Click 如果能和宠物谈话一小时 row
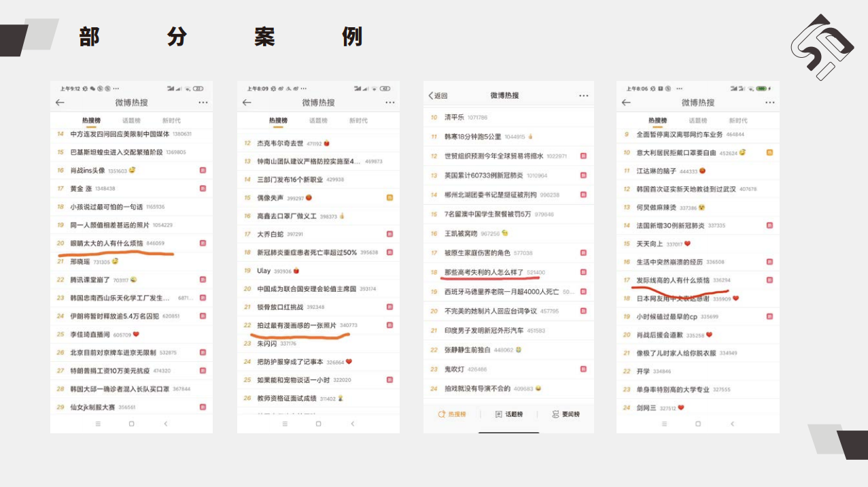 [x=318, y=380]
